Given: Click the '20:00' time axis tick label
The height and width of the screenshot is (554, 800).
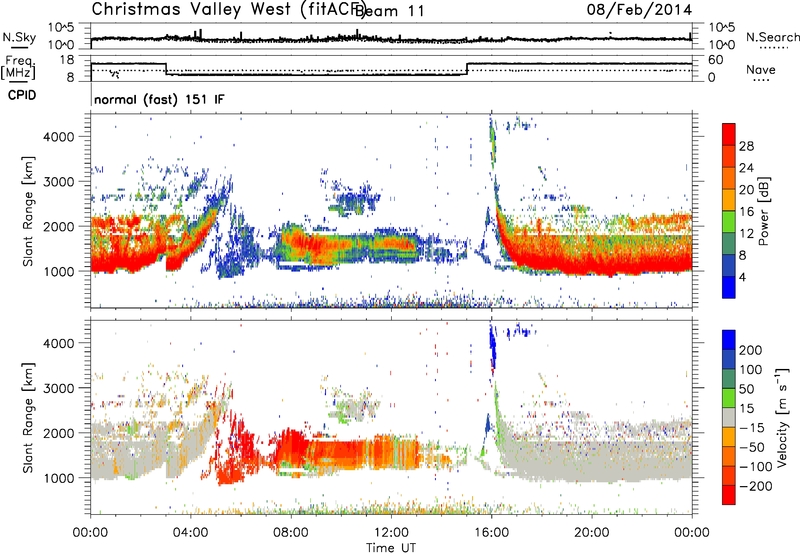Looking at the screenshot, I should [591, 533].
